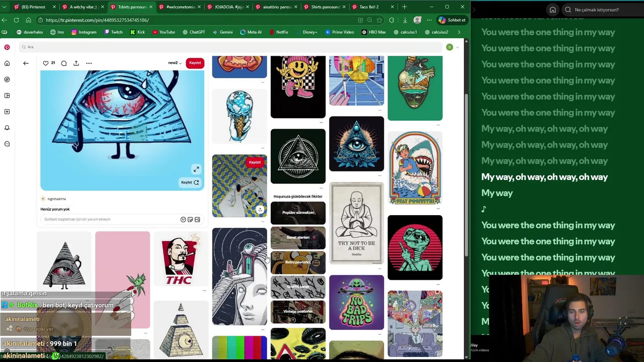Click Kaydet on the checkered hand thumbnail
The image size is (644, 362).
point(255,162)
